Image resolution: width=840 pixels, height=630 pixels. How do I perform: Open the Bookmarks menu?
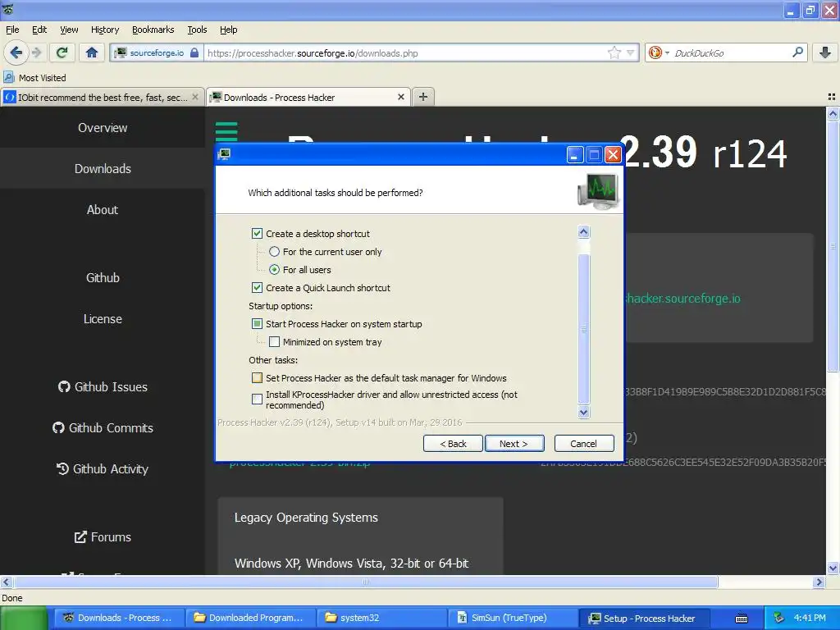click(x=153, y=30)
